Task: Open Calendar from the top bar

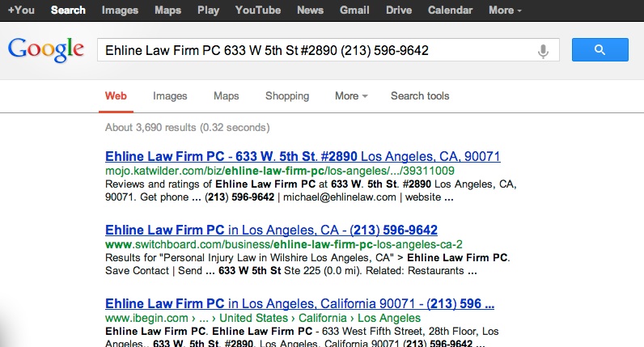Action: (450, 11)
